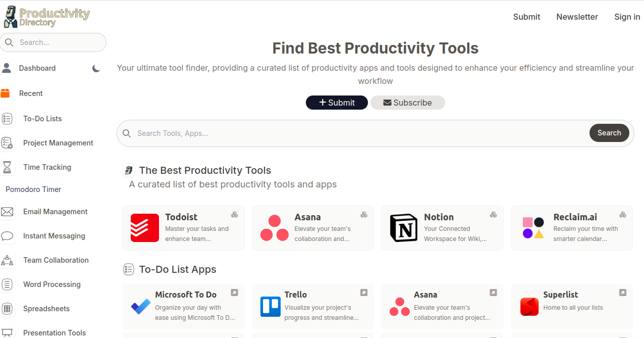Image resolution: width=644 pixels, height=338 pixels.
Task: Click the To-Do List Apps section icon
Action: pos(129,269)
